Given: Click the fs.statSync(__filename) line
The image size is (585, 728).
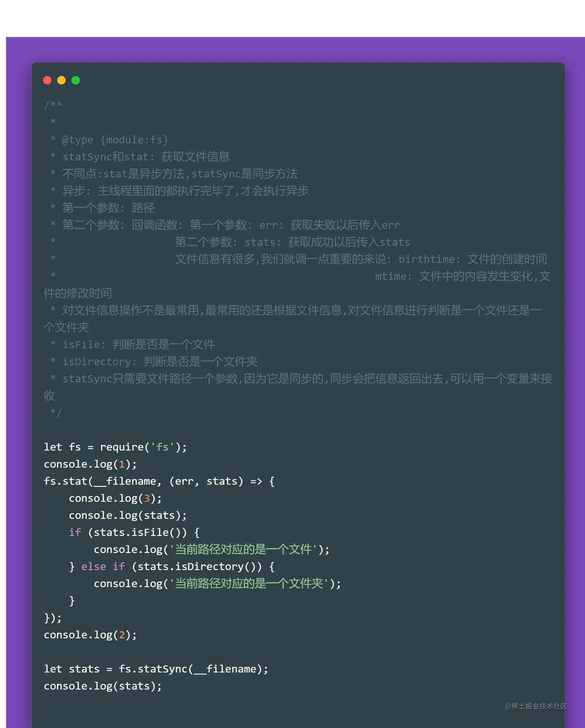Looking at the screenshot, I should point(156,669).
